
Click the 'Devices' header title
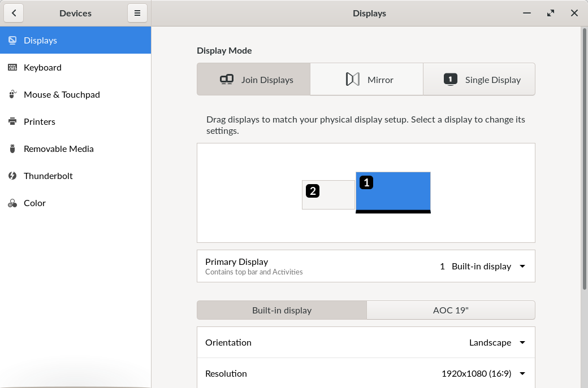click(75, 13)
